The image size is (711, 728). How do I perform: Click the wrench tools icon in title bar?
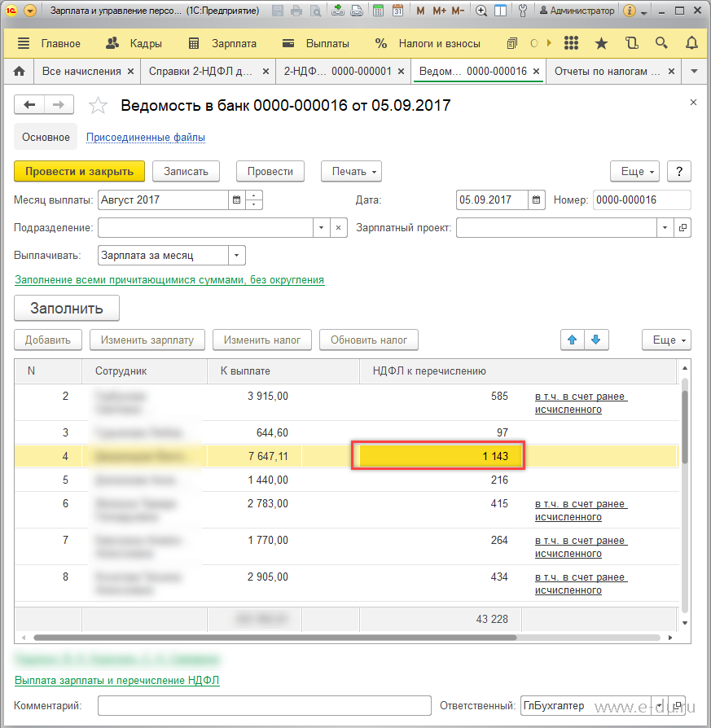(x=522, y=11)
